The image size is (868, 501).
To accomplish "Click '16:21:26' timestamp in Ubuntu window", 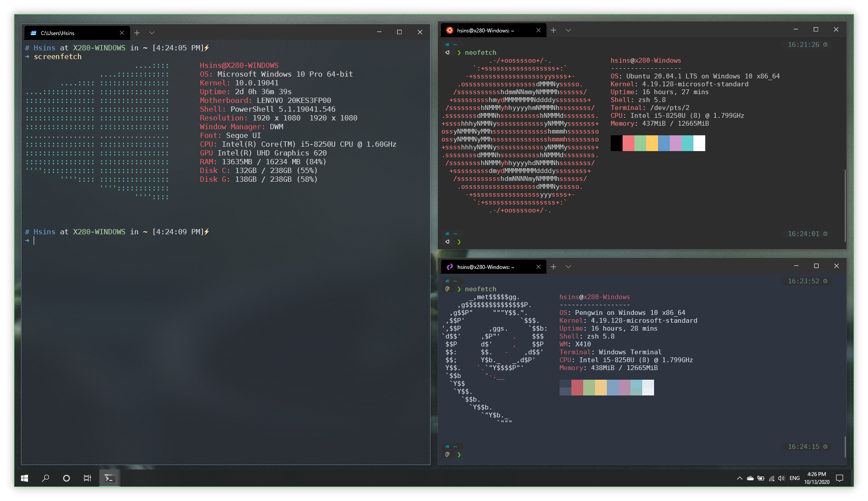I will coord(803,45).
